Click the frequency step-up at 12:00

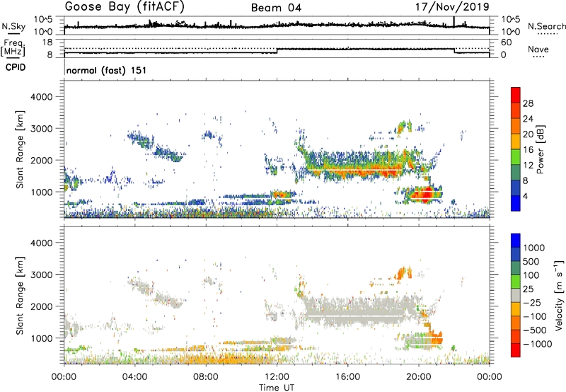[x=277, y=51]
